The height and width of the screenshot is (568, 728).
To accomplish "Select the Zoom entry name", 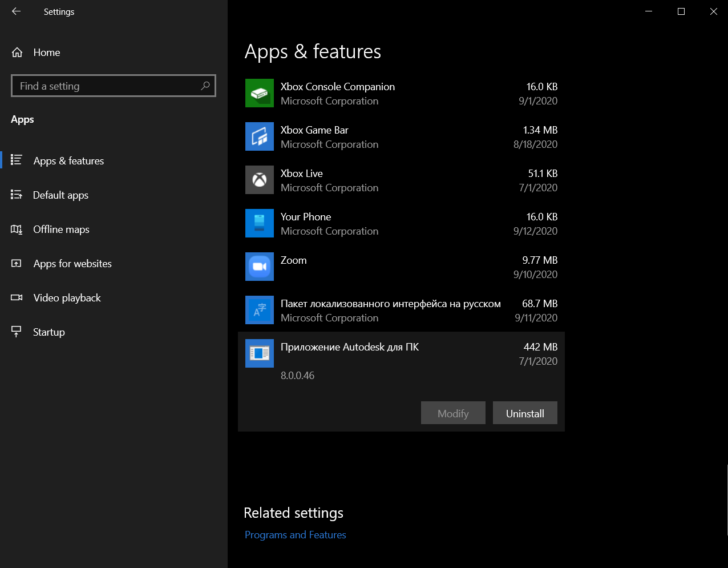I will click(294, 260).
